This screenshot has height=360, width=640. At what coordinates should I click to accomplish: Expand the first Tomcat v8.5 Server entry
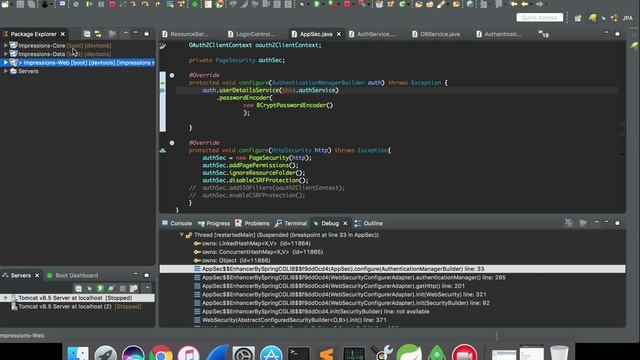[x=6, y=298]
